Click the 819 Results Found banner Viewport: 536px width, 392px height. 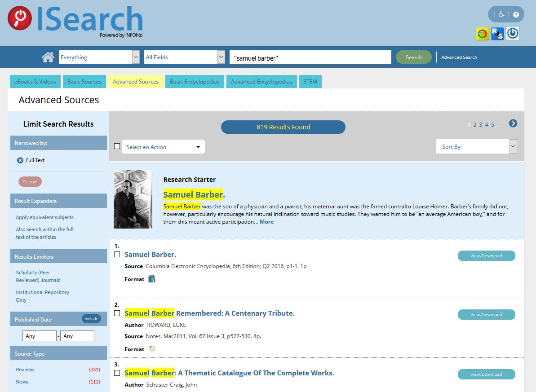click(283, 127)
